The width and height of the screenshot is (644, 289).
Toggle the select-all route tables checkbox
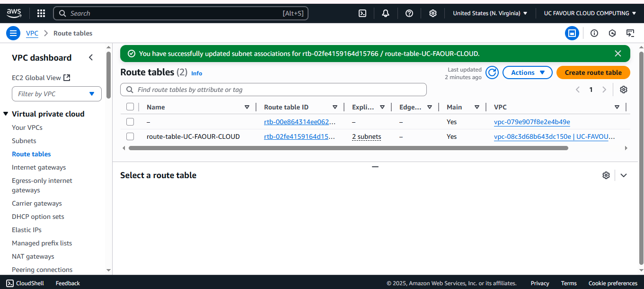coord(130,107)
